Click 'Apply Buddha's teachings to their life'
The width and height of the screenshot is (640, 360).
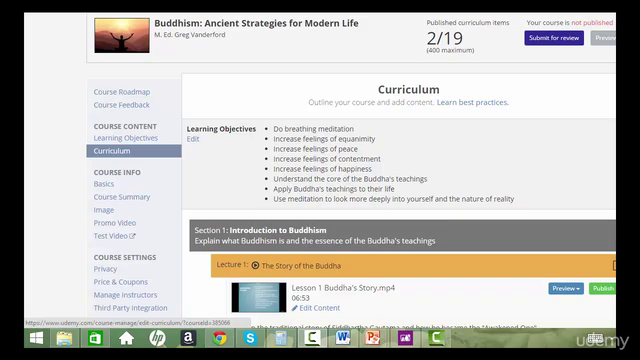334,189
